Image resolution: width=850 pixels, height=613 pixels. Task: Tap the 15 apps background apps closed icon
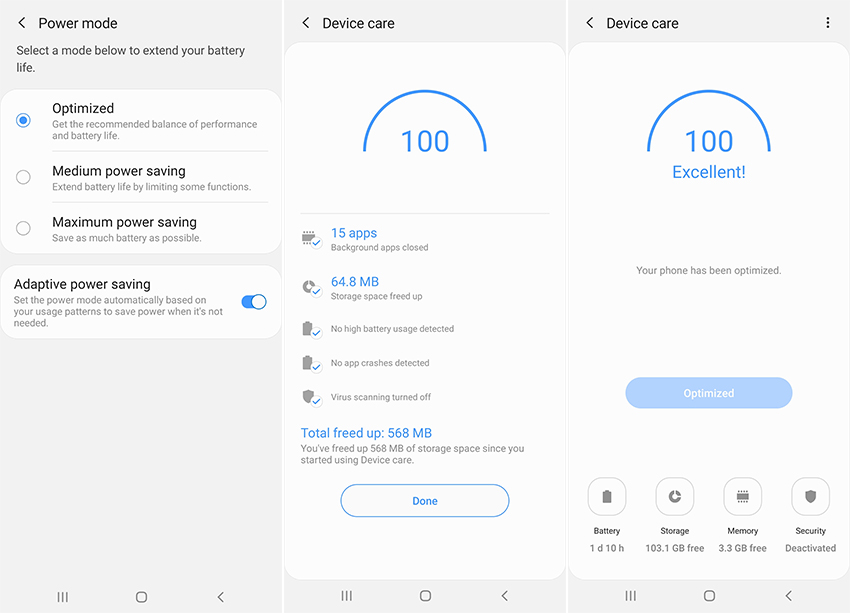tap(311, 239)
